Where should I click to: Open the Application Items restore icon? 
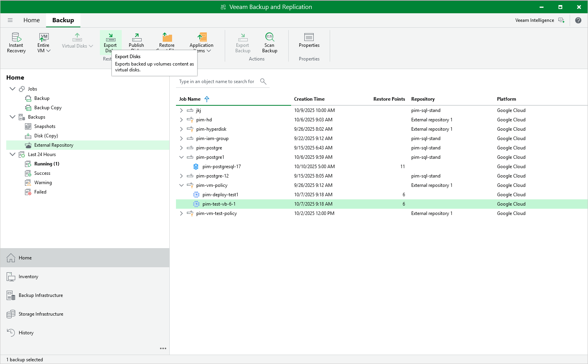[201, 37]
